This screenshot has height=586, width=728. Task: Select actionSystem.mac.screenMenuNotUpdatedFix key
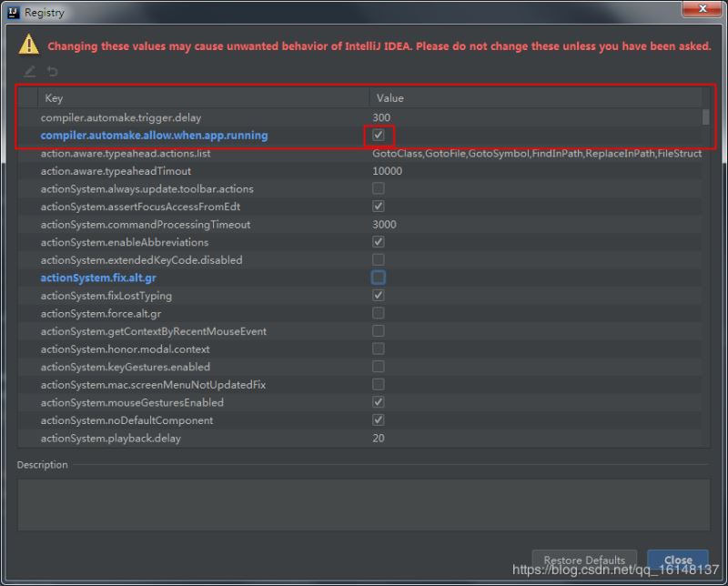153,385
